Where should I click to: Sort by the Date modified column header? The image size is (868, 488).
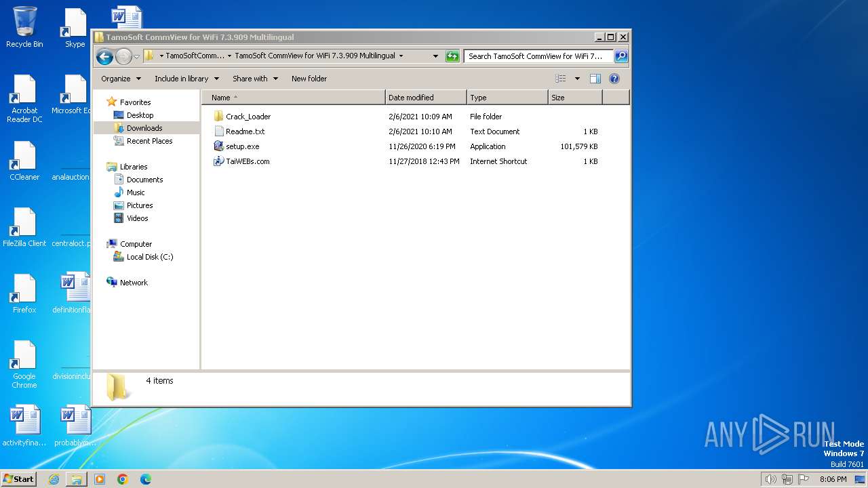(426, 98)
